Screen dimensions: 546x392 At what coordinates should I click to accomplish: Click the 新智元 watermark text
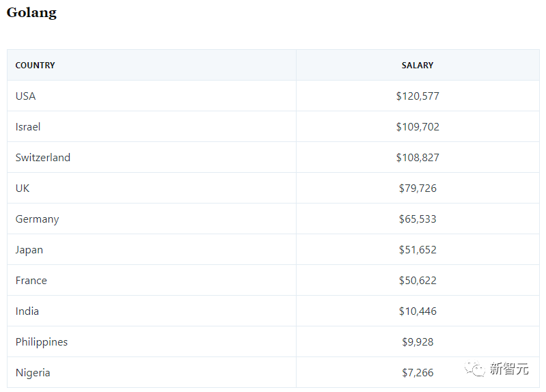pyautogui.click(x=509, y=369)
